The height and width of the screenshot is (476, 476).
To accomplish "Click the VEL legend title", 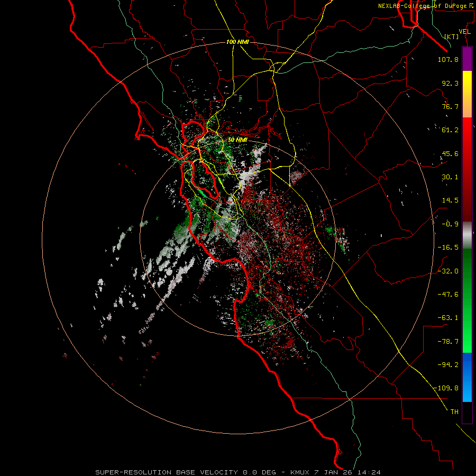I will 465,32.
